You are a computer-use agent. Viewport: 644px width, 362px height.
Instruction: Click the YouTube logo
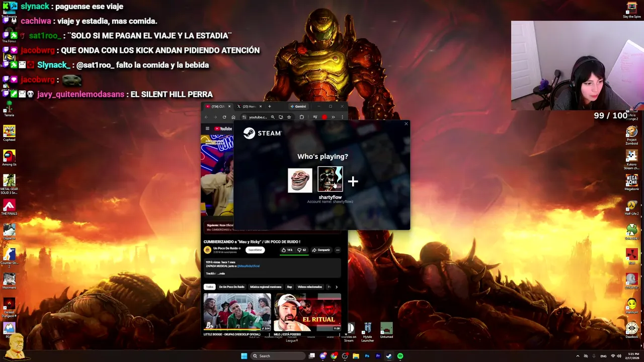click(223, 129)
